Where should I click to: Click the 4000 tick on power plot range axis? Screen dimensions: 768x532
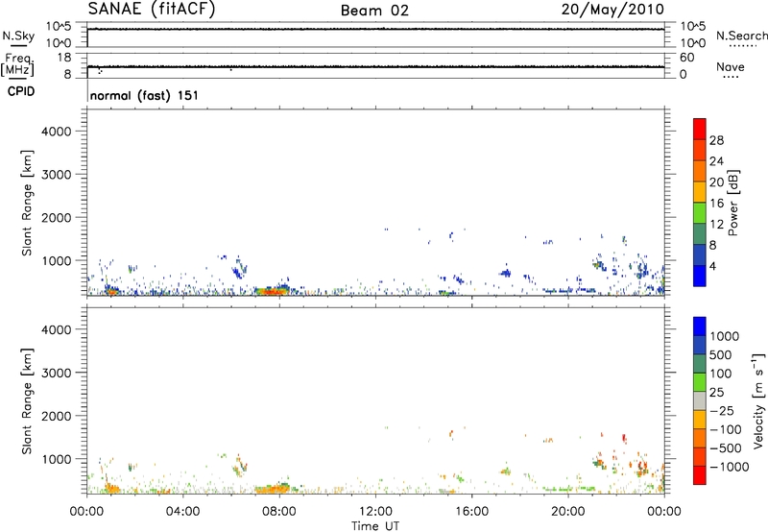pos(57,132)
